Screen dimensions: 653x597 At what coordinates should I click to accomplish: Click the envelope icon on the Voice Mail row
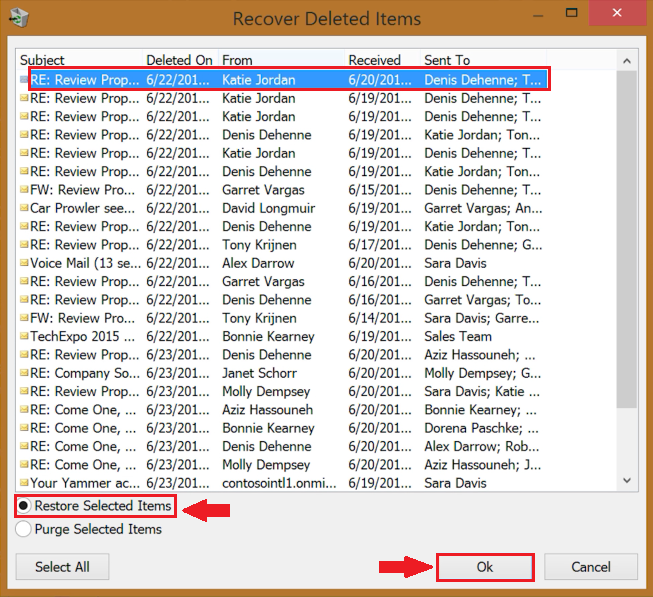[x=24, y=263]
